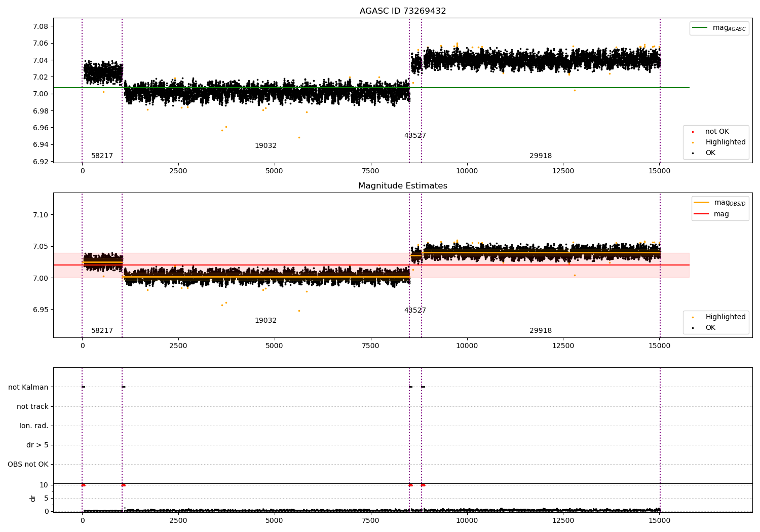Click the 'OBS not OK' axis label
Viewport: 760px width, 532px height.
28,464
